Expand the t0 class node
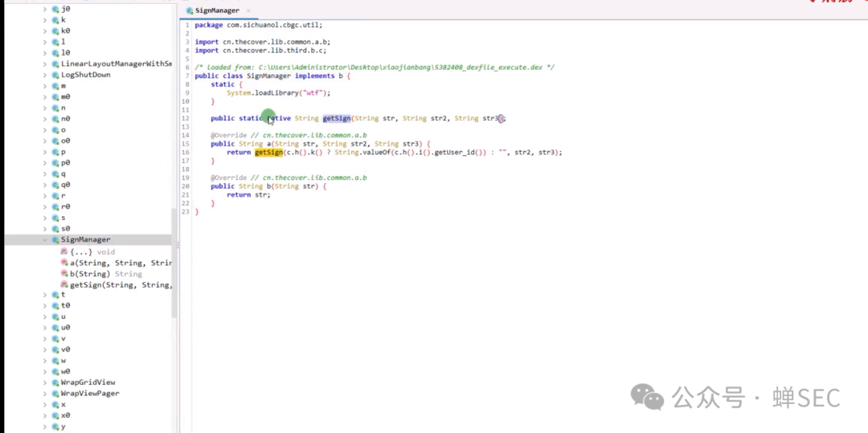 pyautogui.click(x=45, y=306)
